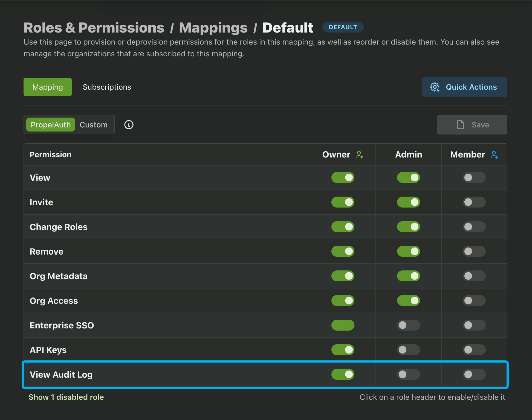Click the Admin column header to disable the role

tap(408, 154)
